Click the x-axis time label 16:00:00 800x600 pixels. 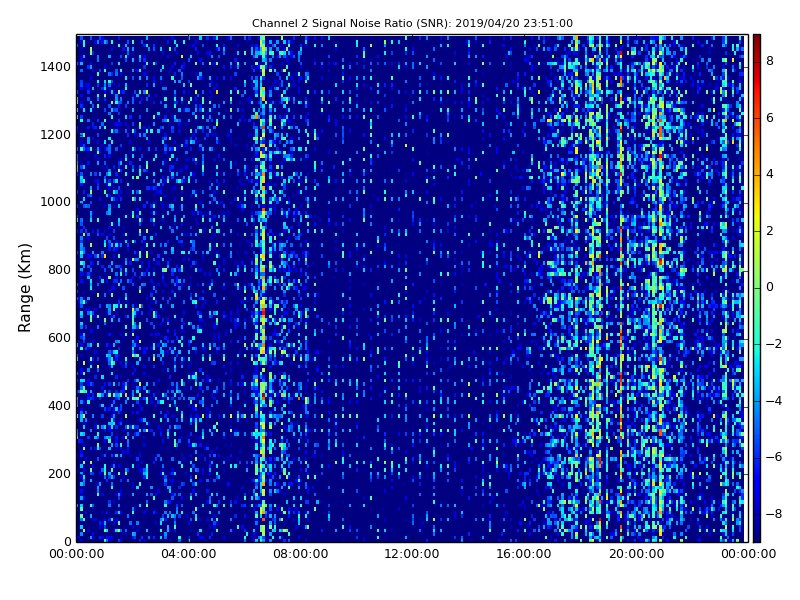coord(524,554)
